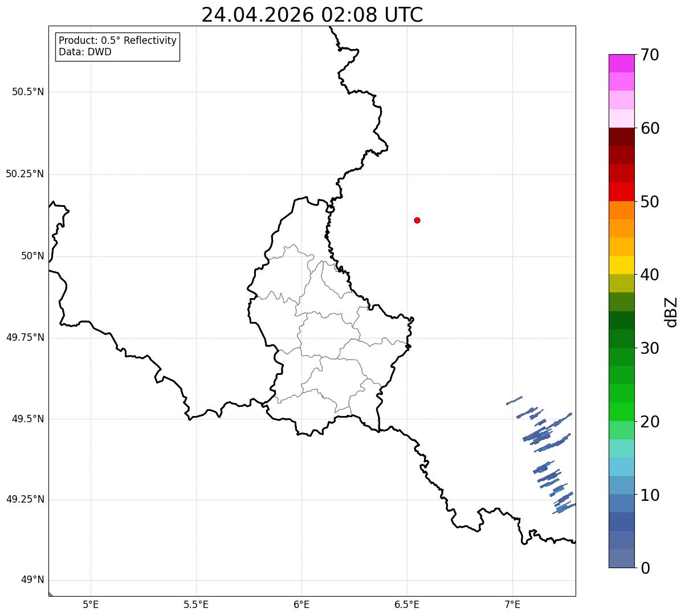The height and width of the screenshot is (616, 685).
Task: Click the 49.25°N latitude tick label
Action: click(25, 500)
